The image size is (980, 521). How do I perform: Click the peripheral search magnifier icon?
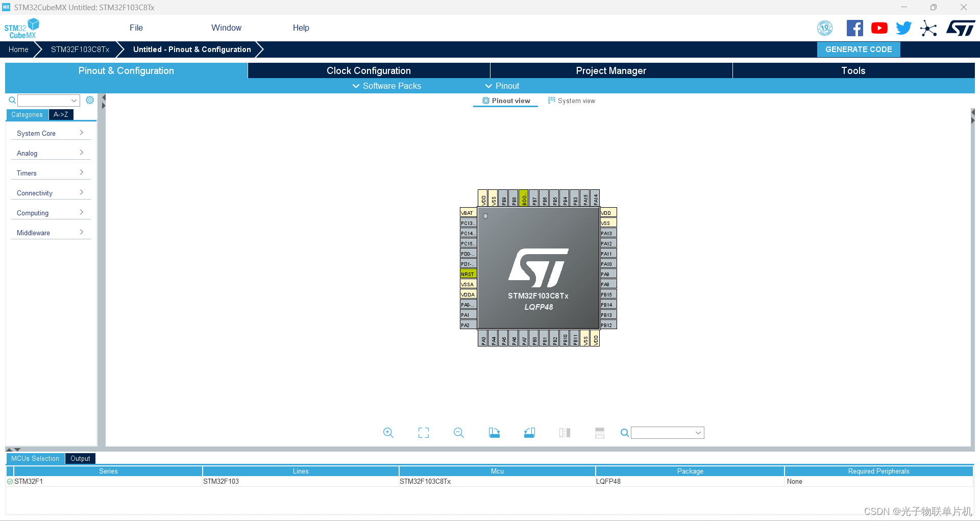(x=12, y=100)
